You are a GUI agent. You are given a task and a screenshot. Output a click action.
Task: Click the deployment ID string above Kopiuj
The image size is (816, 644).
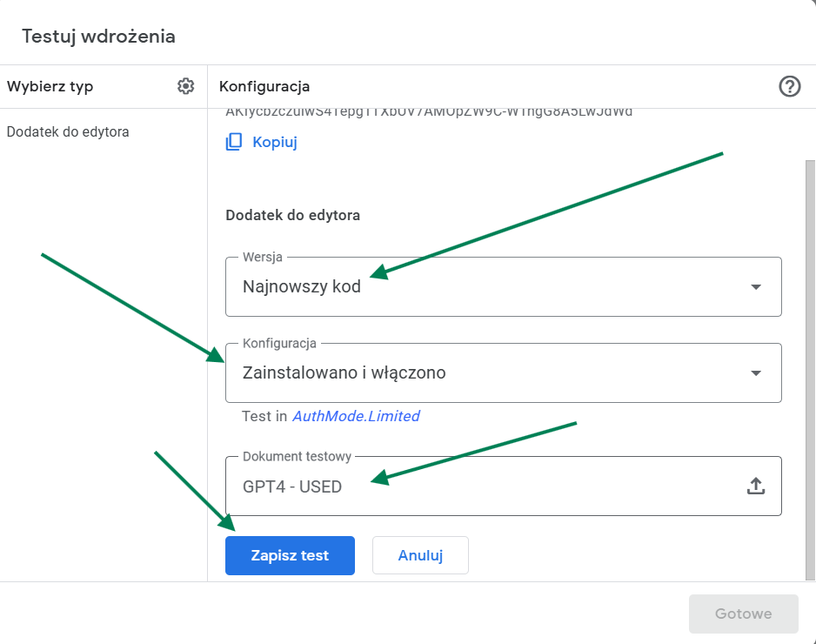[x=429, y=112]
